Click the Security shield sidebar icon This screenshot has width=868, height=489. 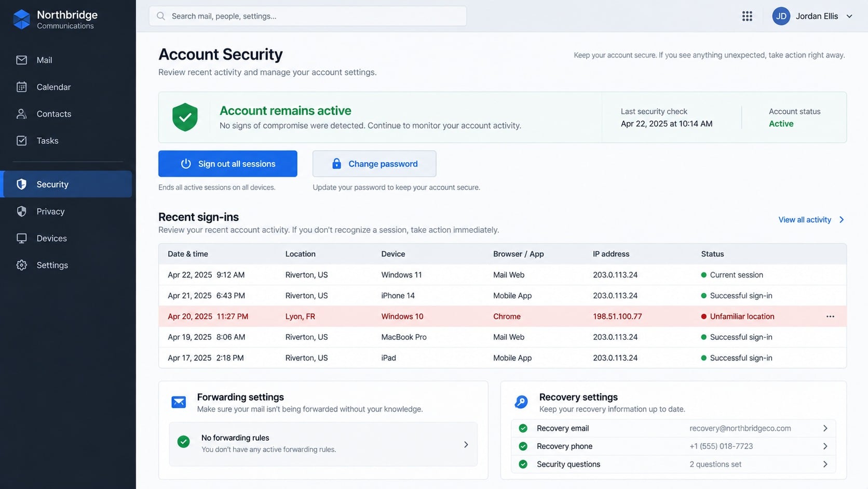21,184
